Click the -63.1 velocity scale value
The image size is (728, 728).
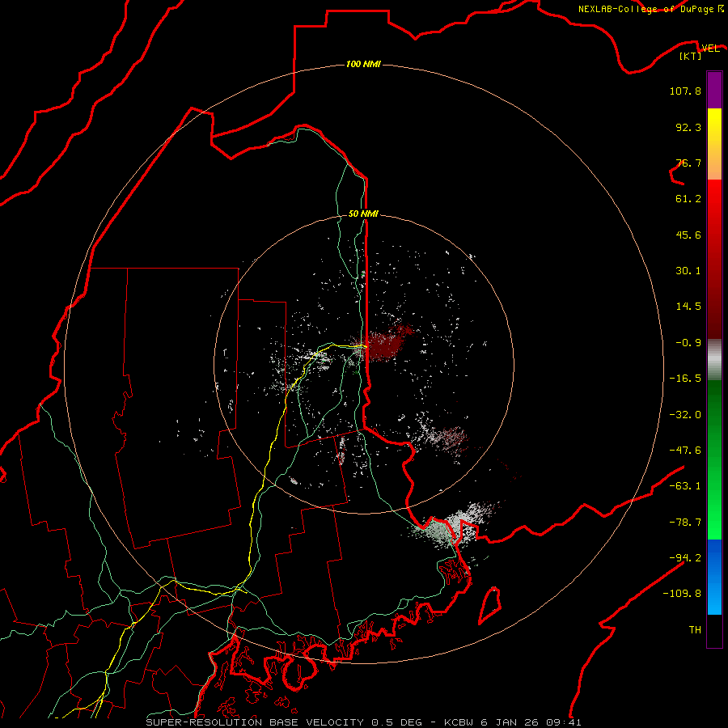[x=685, y=486]
